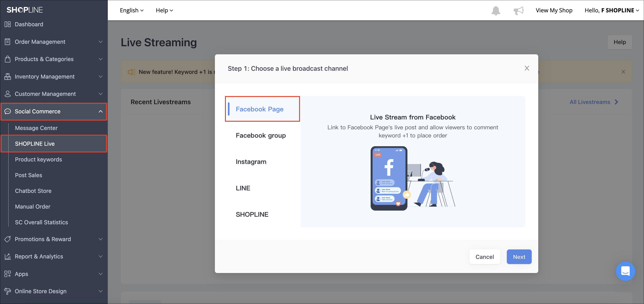The height and width of the screenshot is (304, 644).
Task: Open Product keywords in the sidebar
Action: (38, 159)
